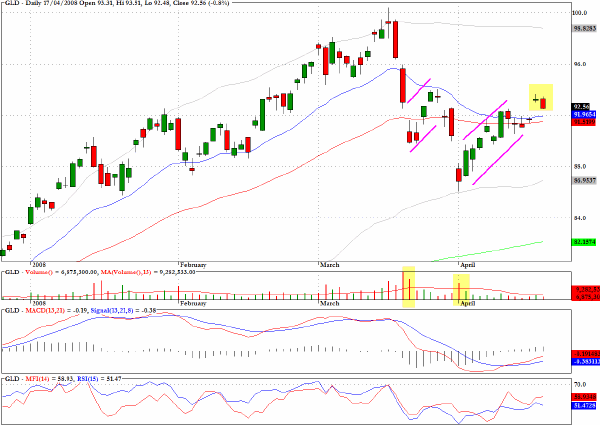Image resolution: width=600 pixels, height=425 pixels.
Task: Click the red 58.9348 MFI value label
Action: (584, 397)
